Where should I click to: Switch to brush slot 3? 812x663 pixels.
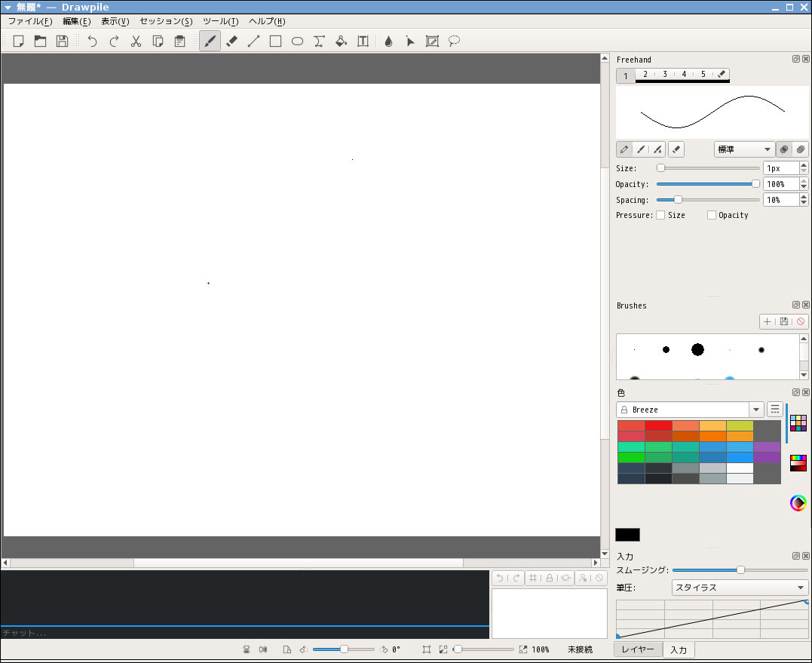tap(664, 75)
